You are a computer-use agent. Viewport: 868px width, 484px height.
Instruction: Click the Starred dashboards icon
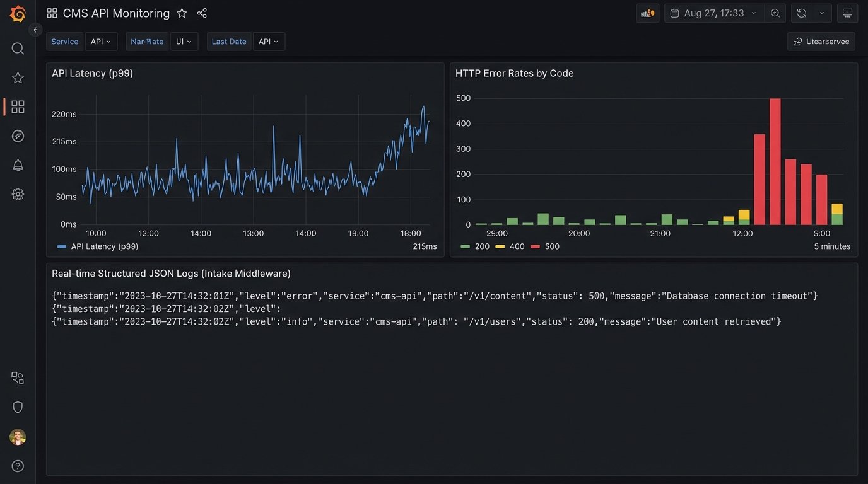17,77
